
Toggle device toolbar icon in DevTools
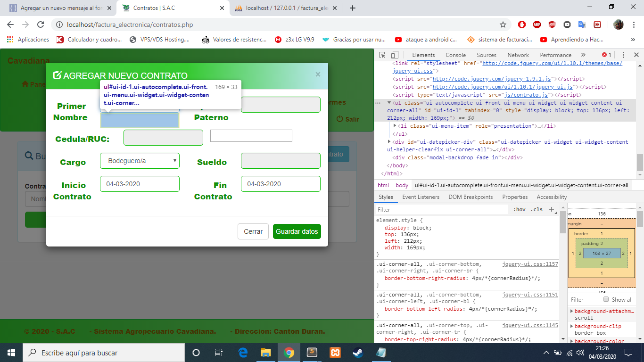point(395,55)
